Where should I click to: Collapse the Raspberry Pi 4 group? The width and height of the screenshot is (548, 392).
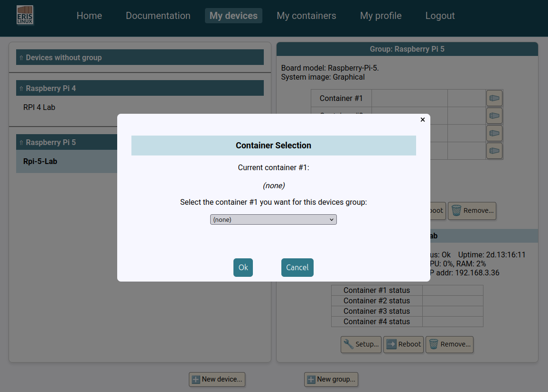click(140, 88)
